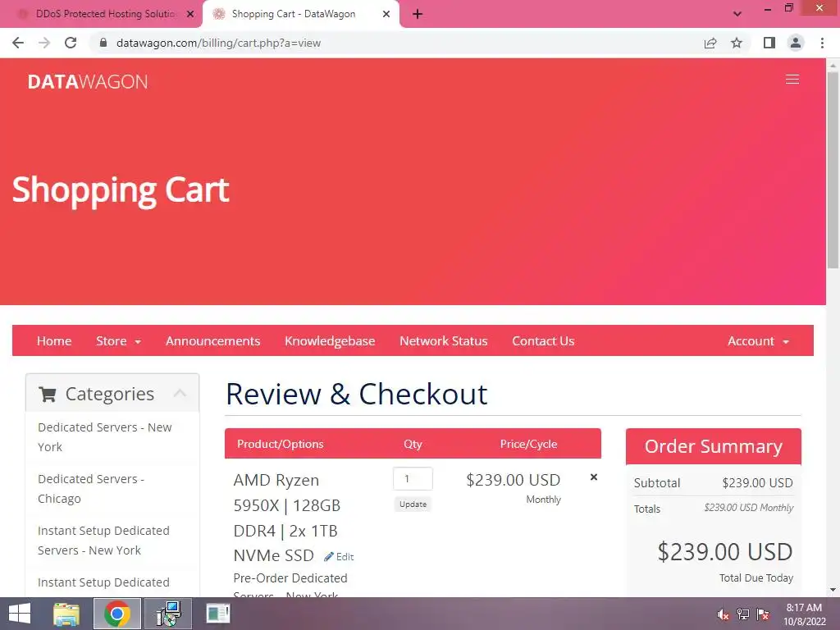Open Action Center flag tray icon

tap(763, 614)
